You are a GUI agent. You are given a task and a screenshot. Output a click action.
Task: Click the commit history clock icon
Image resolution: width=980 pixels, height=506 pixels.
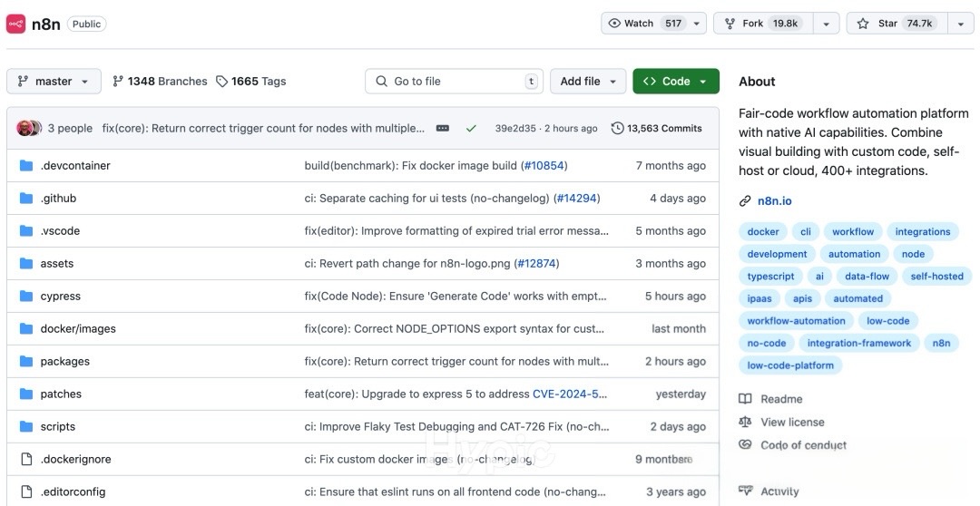click(x=618, y=128)
